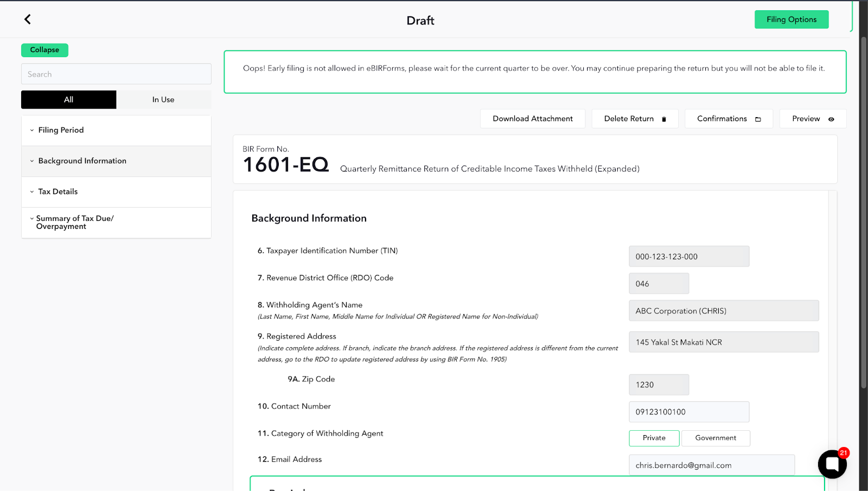Select Private withholding agent category

click(654, 438)
